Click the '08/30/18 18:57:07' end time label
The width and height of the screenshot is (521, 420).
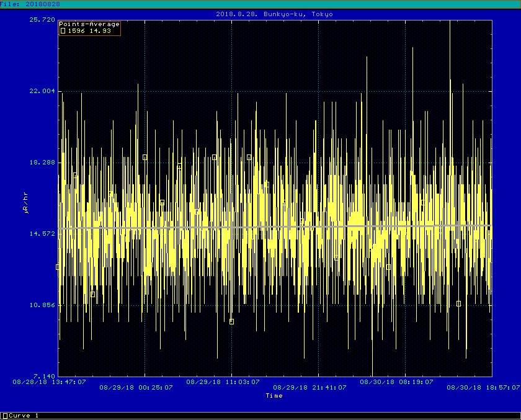[483, 386]
